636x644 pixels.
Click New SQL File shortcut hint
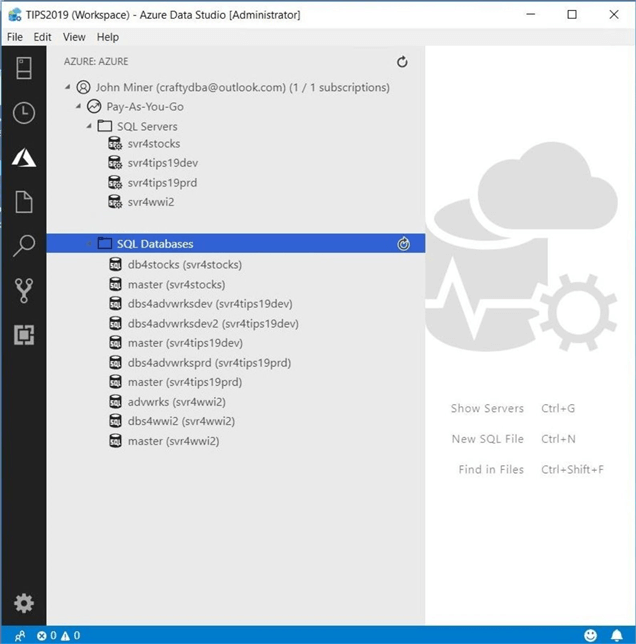coord(513,439)
